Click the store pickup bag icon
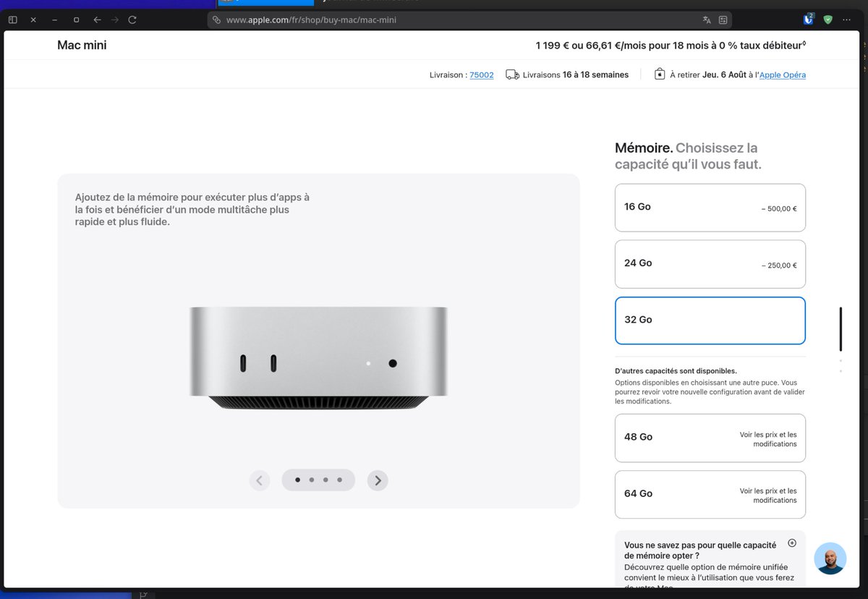868x599 pixels. click(660, 75)
